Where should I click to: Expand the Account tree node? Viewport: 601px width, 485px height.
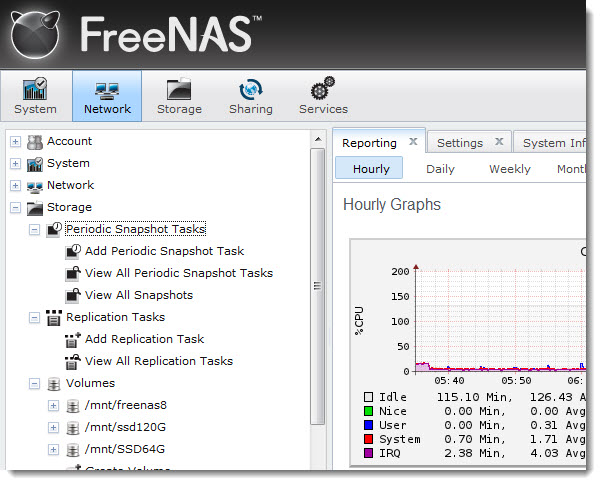[x=15, y=142]
